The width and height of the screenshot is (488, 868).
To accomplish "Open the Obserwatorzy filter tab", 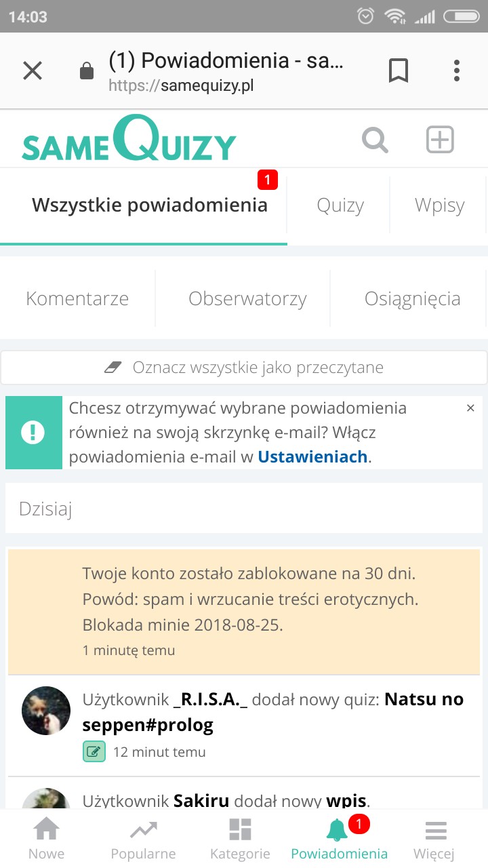I will (247, 298).
